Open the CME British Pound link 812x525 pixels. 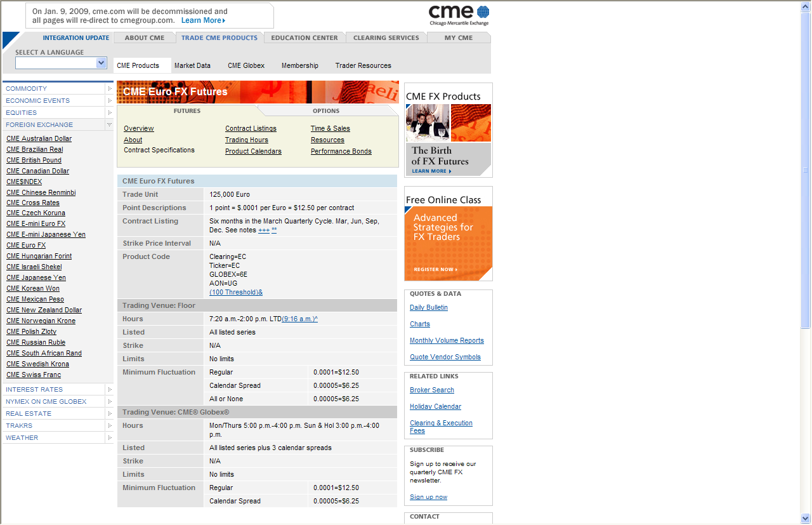(x=34, y=160)
